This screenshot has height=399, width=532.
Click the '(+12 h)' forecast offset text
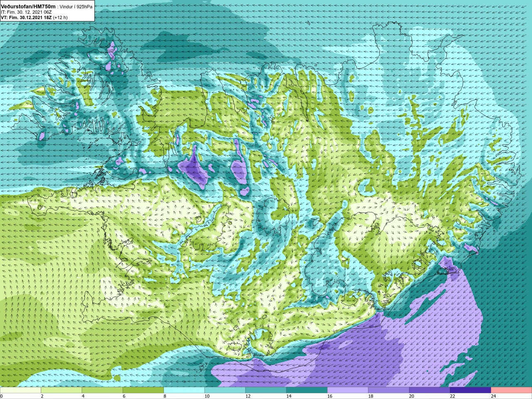[60, 18]
